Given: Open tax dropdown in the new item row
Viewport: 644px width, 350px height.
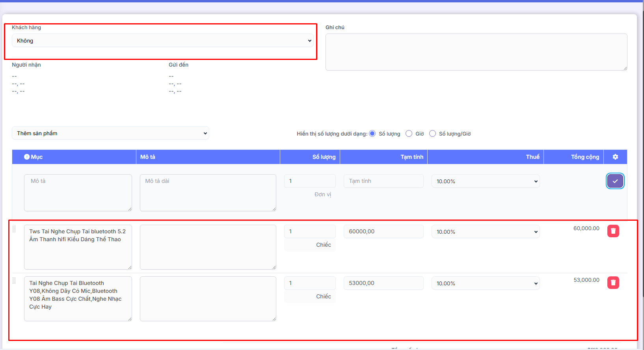Looking at the screenshot, I should pos(485,181).
